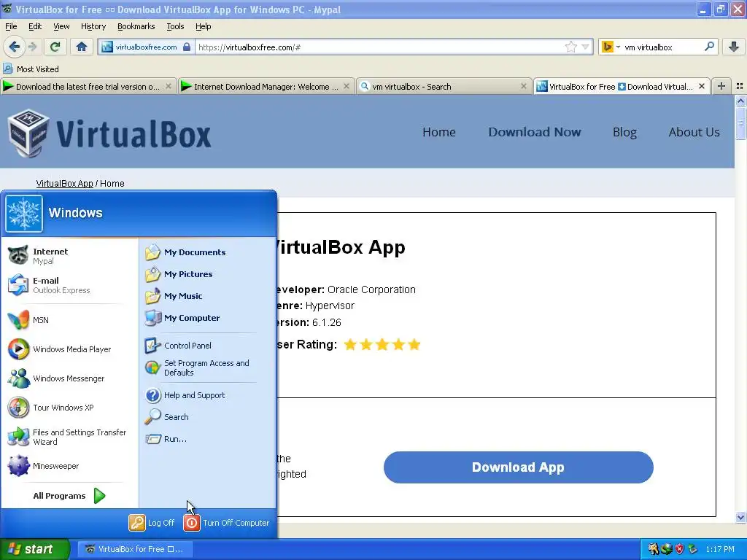Open the Help menu
Screen dimensions: 747x560
coord(203,26)
